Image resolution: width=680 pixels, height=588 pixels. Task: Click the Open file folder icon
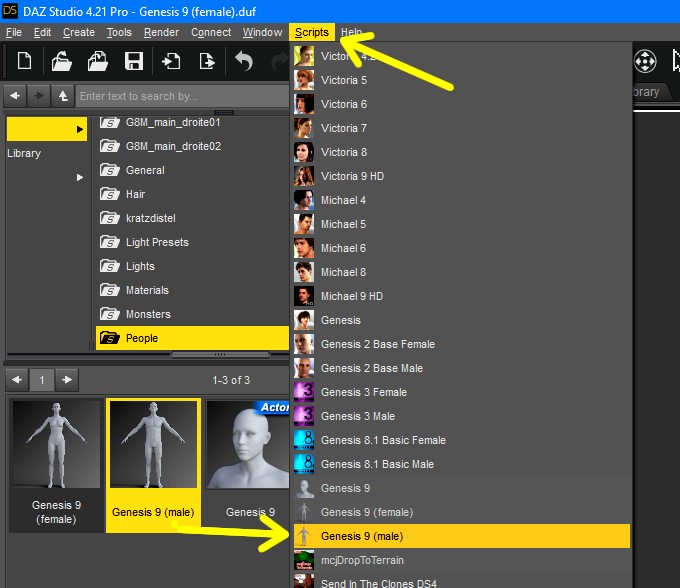[x=62, y=61]
